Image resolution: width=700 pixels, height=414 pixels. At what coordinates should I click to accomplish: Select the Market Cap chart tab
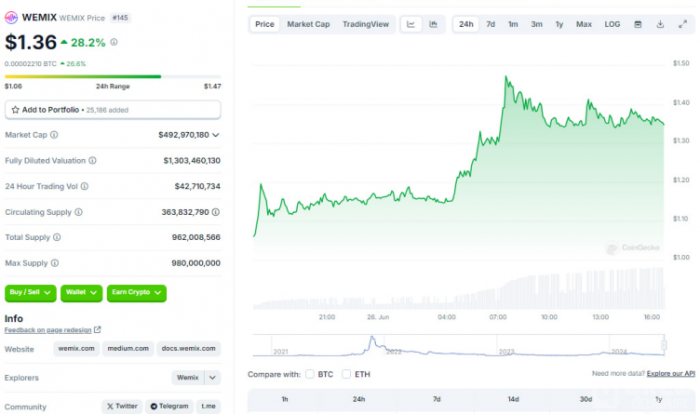(308, 24)
